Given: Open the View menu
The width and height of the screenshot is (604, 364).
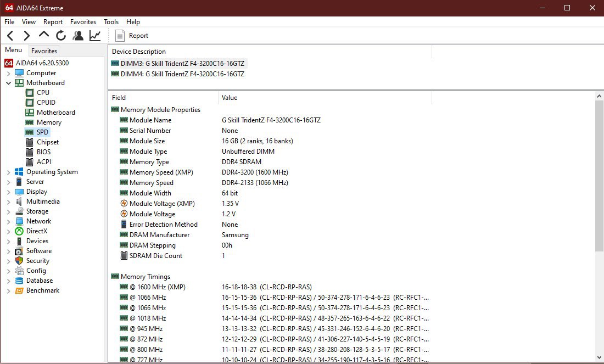Looking at the screenshot, I should (x=29, y=22).
